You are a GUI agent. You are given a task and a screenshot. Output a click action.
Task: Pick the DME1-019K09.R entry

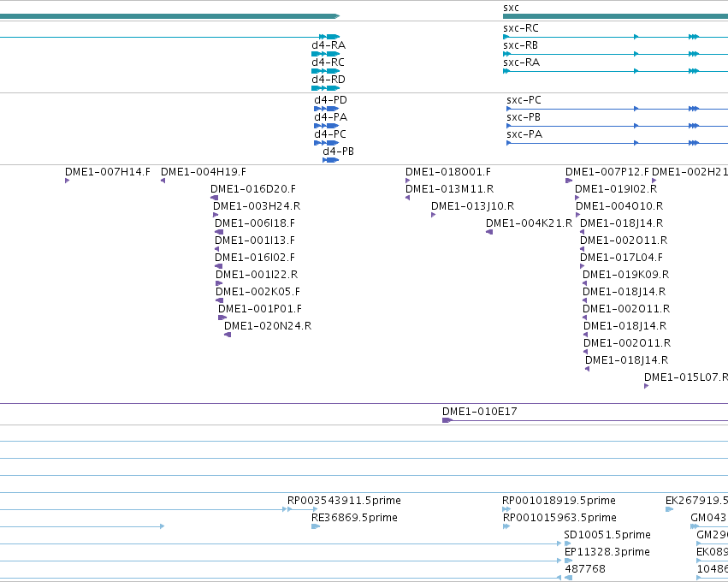[626, 276]
